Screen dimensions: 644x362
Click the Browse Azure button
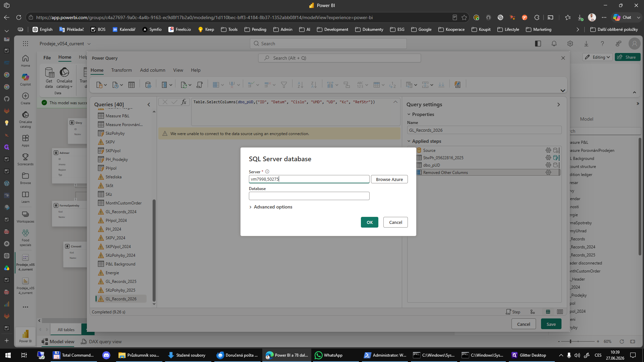tap(389, 179)
